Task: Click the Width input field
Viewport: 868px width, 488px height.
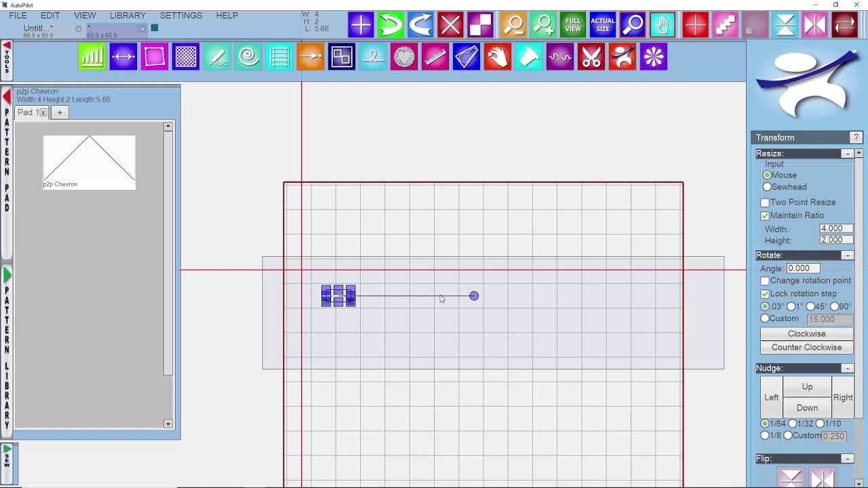Action: coord(836,229)
